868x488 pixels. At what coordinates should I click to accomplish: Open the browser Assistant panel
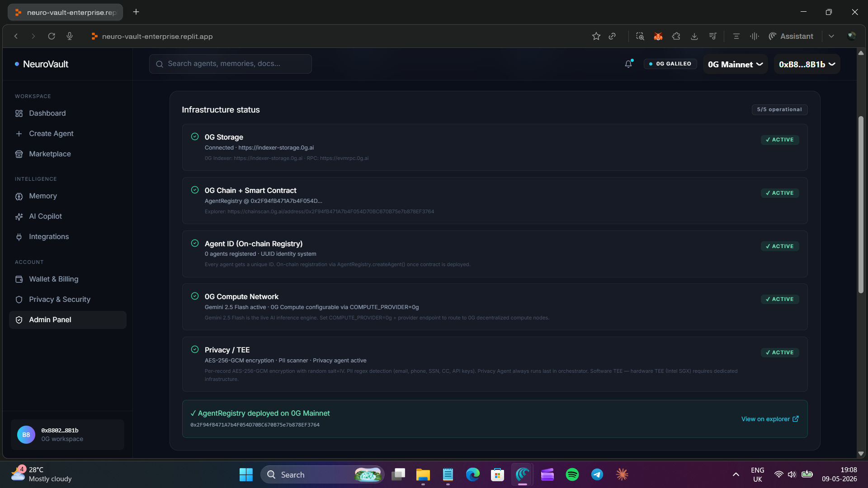[x=791, y=36]
